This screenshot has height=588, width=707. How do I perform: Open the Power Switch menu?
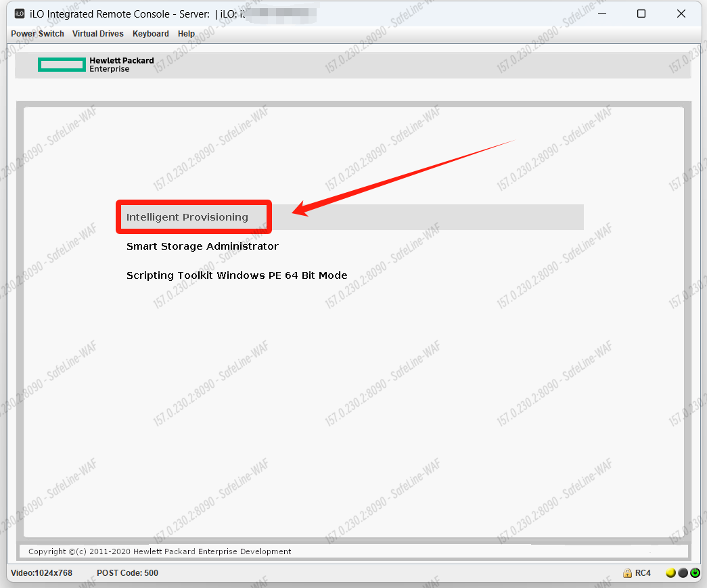(x=37, y=34)
